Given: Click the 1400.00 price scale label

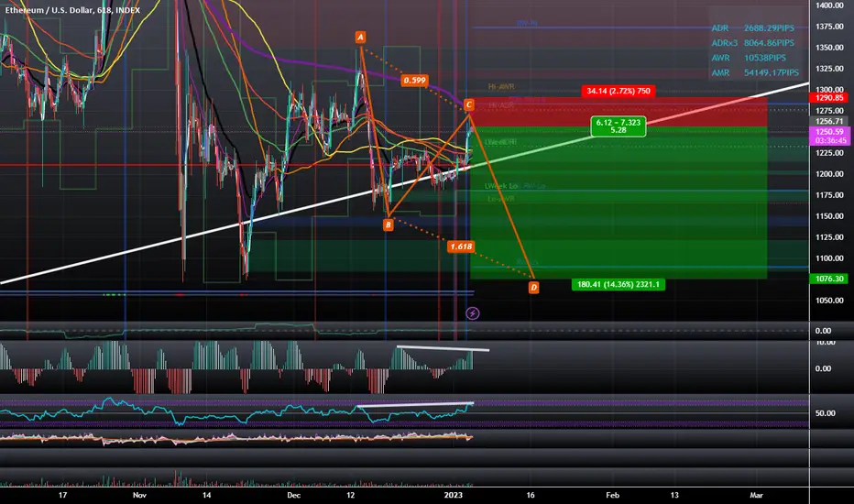Looking at the screenshot, I should point(829,5).
